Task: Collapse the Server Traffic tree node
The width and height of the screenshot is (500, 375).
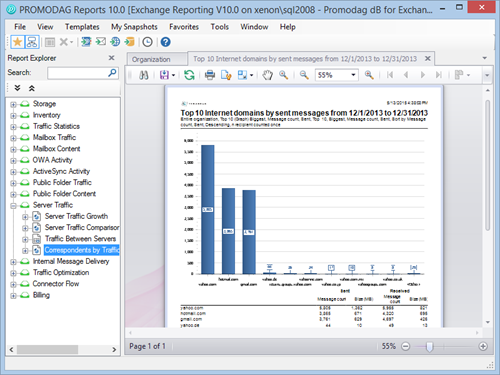Action: pyautogui.click(x=13, y=205)
